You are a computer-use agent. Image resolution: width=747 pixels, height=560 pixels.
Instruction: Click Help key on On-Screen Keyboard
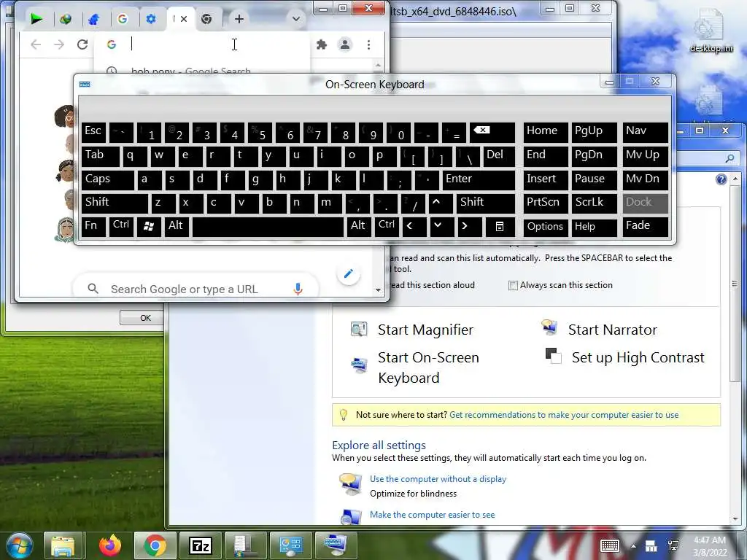[x=594, y=227]
